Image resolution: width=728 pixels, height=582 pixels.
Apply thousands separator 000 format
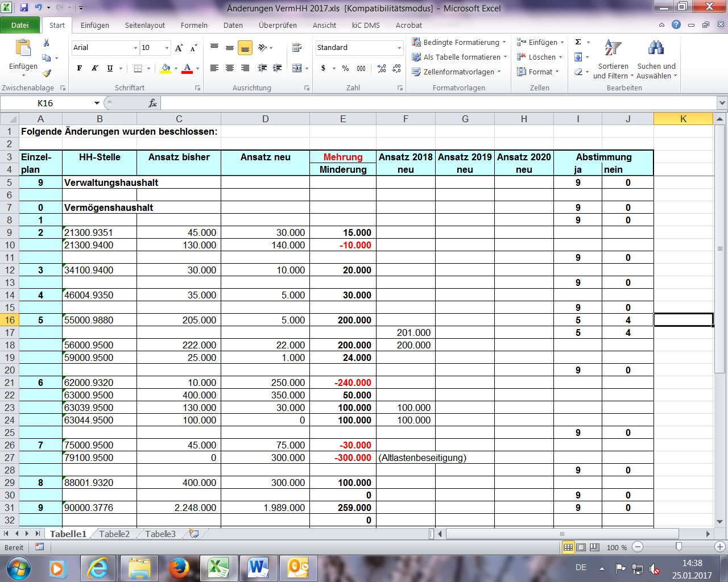(x=361, y=68)
